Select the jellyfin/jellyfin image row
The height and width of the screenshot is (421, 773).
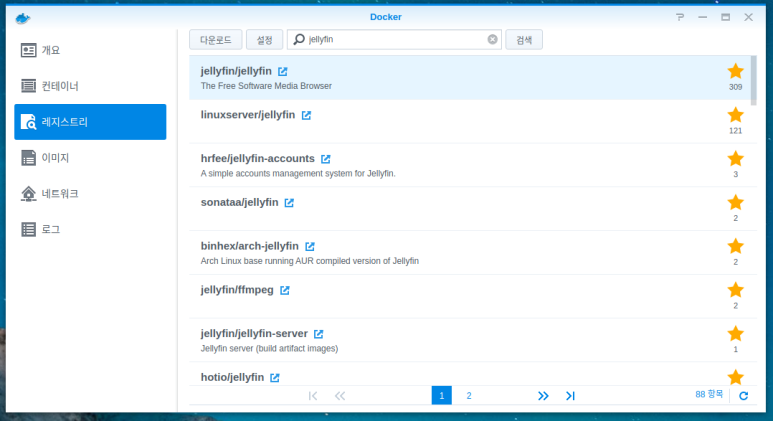[x=470, y=78]
